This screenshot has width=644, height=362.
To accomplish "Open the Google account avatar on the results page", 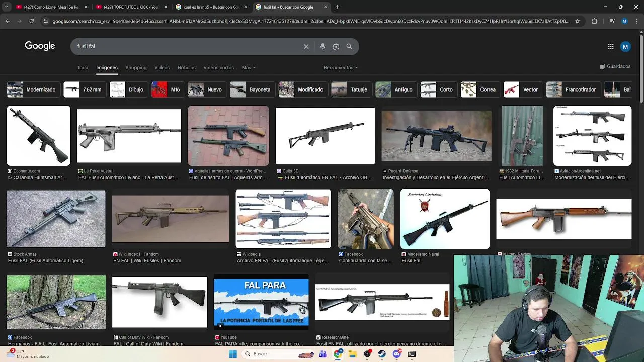I will 625,46.
